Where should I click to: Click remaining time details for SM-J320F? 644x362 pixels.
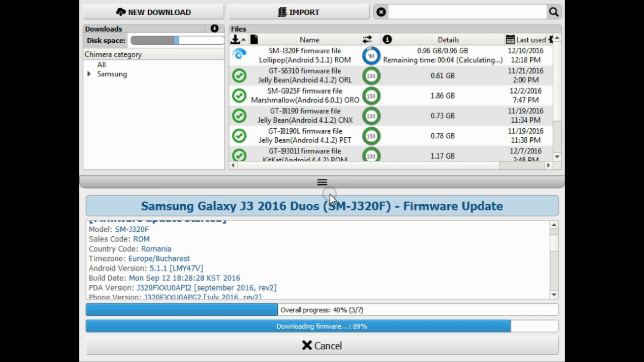443,60
